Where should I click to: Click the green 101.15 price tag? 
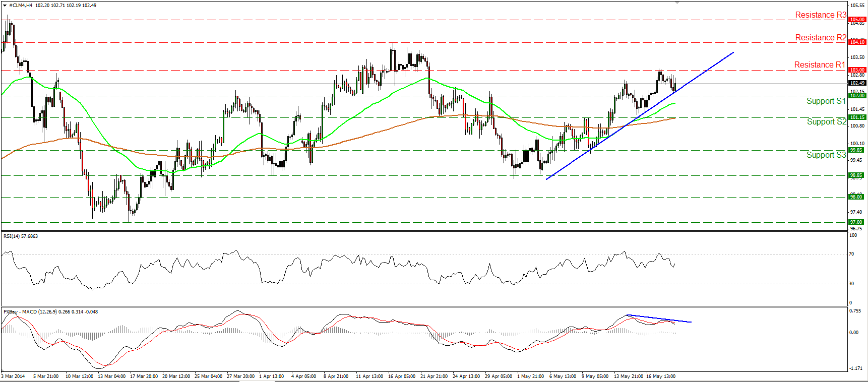(x=857, y=117)
